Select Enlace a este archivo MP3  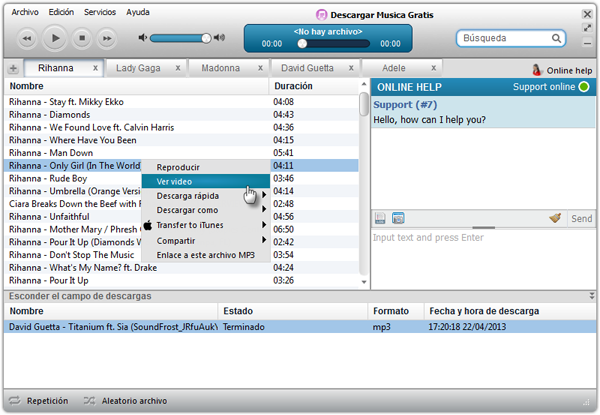[206, 255]
